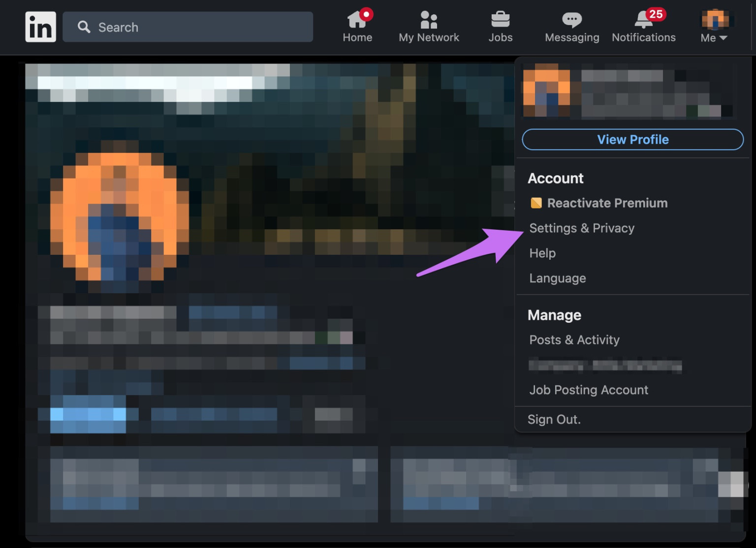Click the LinkedIn logo icon
Image resolution: width=756 pixels, height=548 pixels.
point(40,27)
